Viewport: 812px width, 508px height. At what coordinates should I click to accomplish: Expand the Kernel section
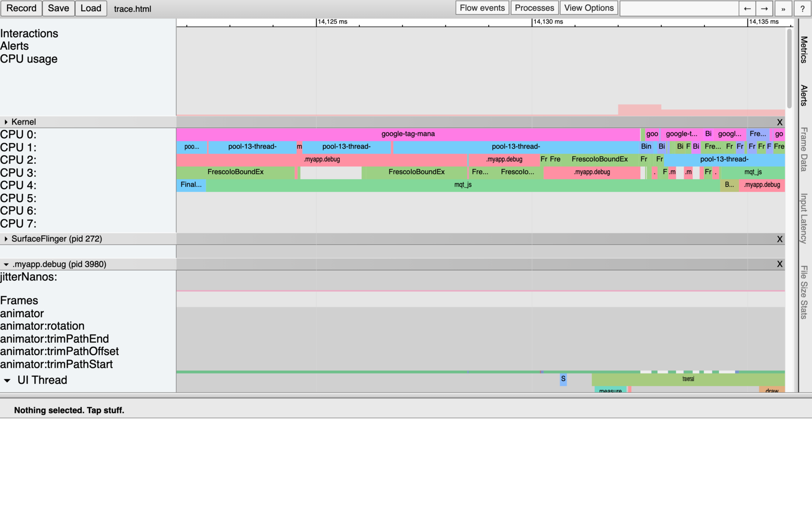6,122
